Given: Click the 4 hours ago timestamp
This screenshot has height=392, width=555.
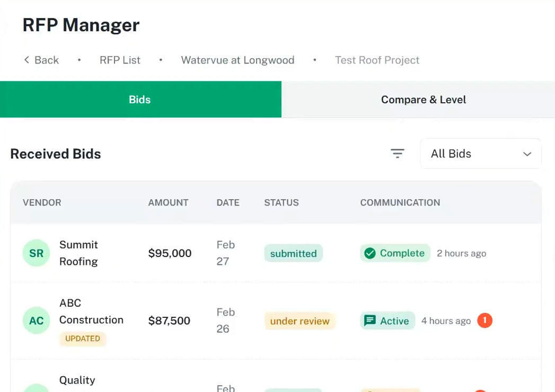Looking at the screenshot, I should [x=446, y=321].
